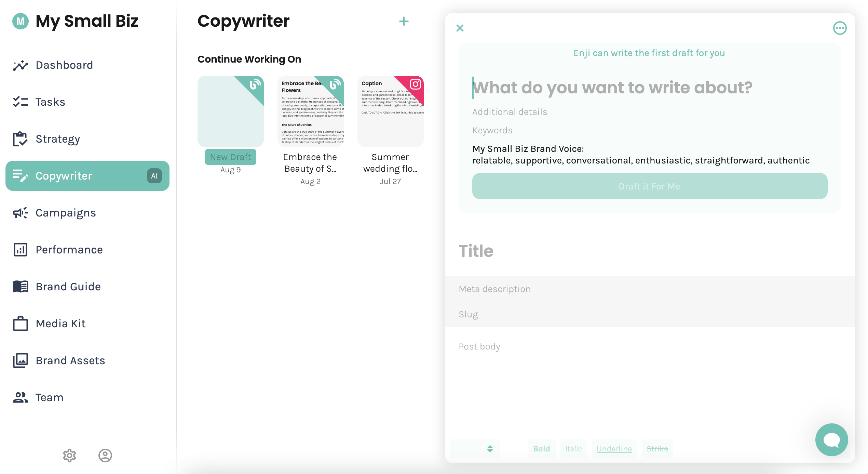The image size is (868, 474).
Task: Toggle Strike formatting
Action: coord(657,449)
